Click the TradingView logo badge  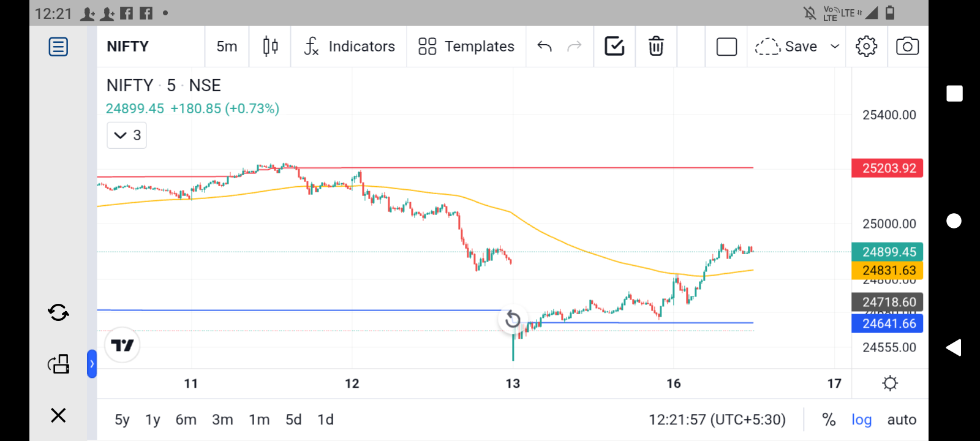(x=123, y=345)
